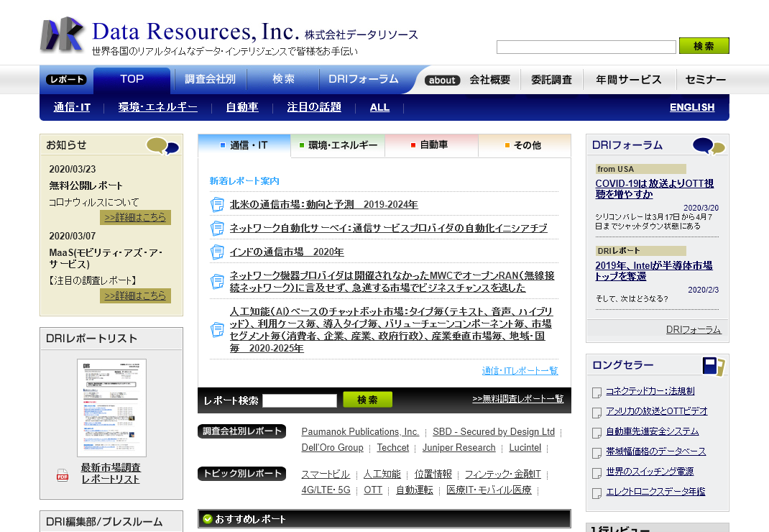Open 医療IT・モバイル医療 topic reports

coord(489,490)
